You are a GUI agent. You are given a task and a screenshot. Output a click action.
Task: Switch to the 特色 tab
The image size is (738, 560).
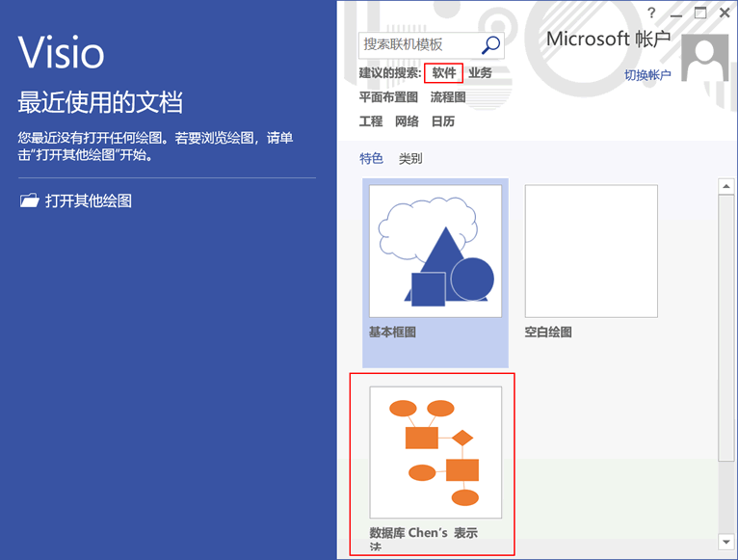coord(371,159)
